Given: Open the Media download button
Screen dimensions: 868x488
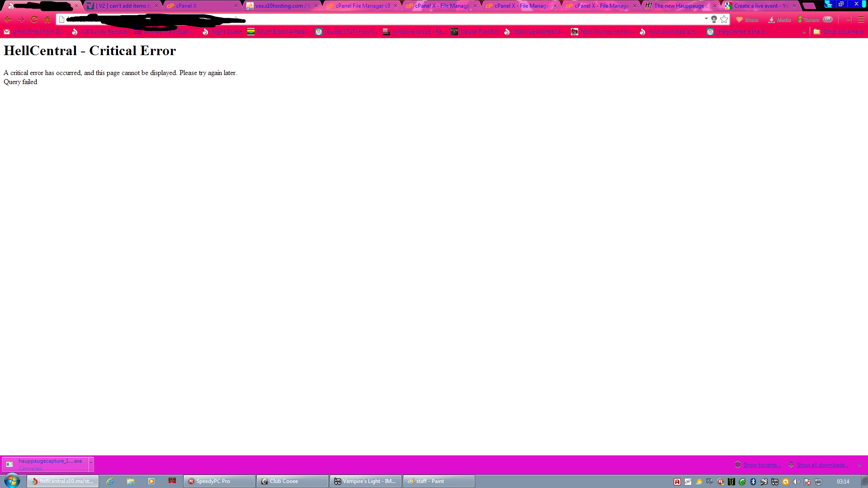Looking at the screenshot, I should click(x=779, y=19).
